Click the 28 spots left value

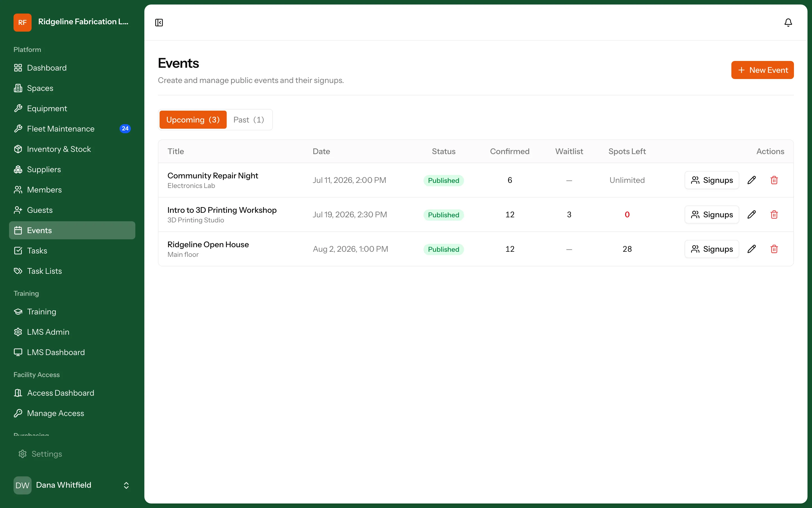pyautogui.click(x=627, y=249)
